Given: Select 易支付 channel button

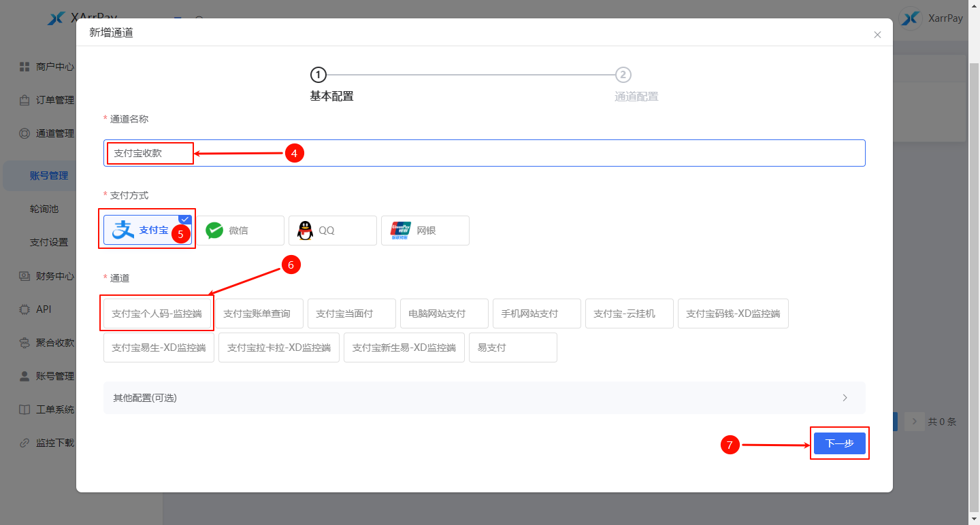Looking at the screenshot, I should (512, 348).
